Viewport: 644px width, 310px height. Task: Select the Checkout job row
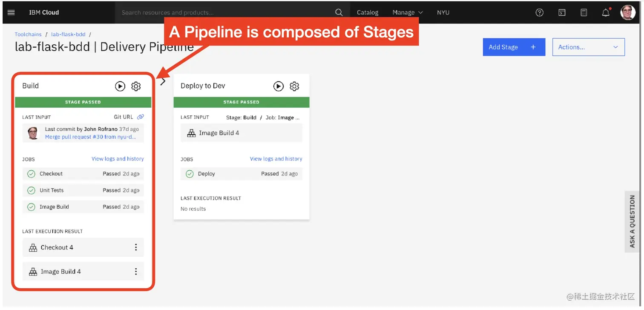click(83, 174)
